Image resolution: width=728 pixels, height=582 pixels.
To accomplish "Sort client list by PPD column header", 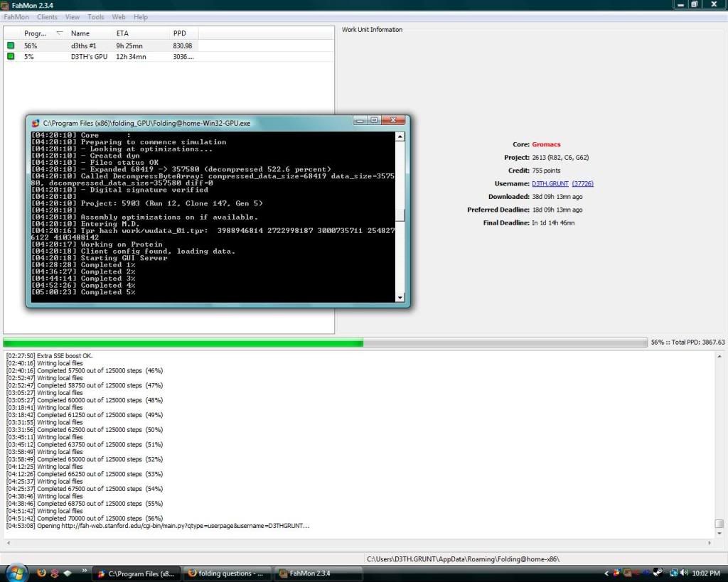I will click(184, 33).
